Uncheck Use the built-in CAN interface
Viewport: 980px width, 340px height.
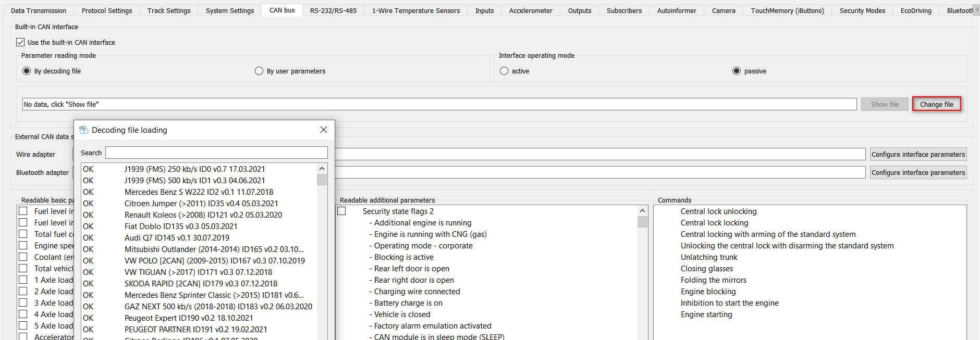point(21,42)
